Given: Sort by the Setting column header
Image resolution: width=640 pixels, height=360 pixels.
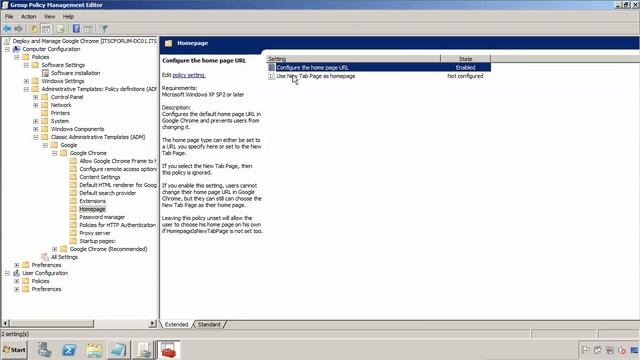Looking at the screenshot, I should pos(353,59).
